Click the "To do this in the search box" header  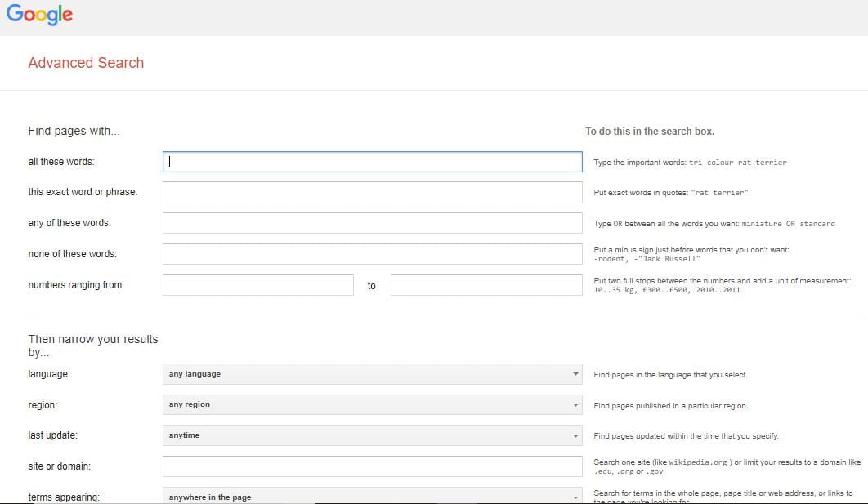click(x=649, y=131)
